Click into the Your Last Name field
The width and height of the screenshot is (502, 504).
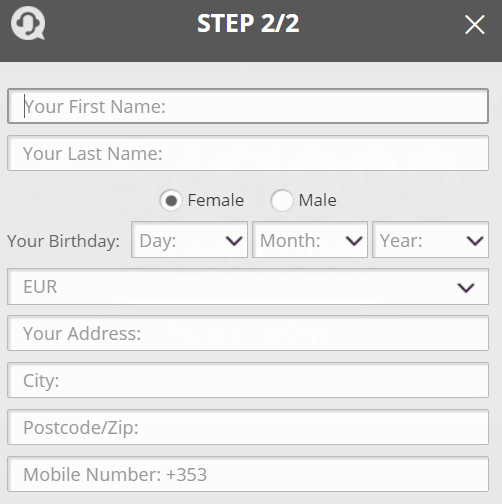(x=248, y=153)
